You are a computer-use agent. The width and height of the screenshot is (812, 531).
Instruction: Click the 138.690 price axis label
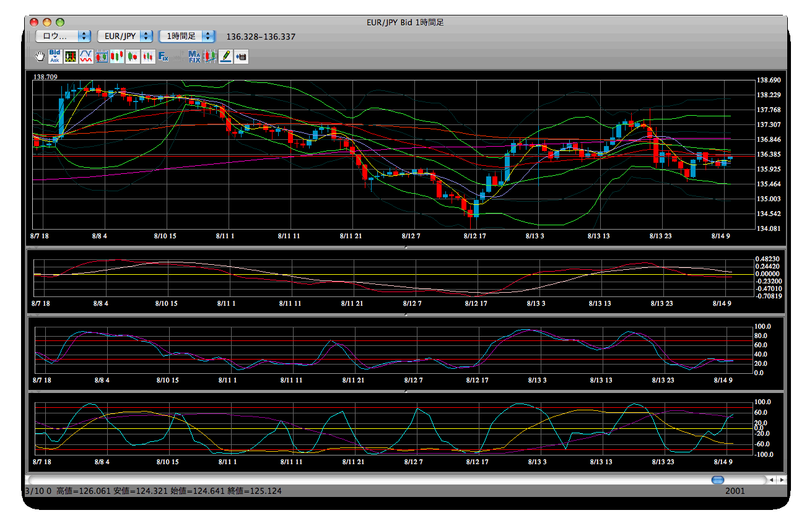coord(768,80)
